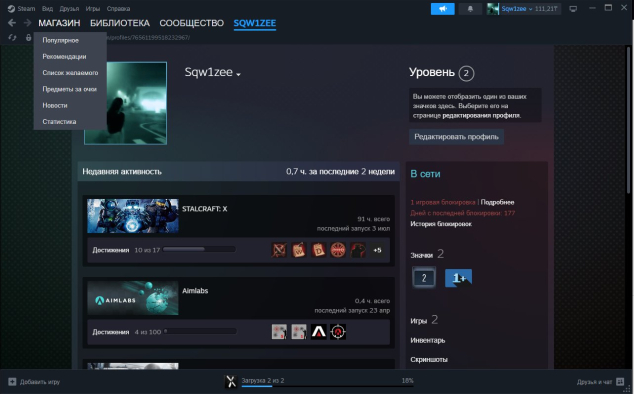
Task: Open the Friends and chat grid icon
Action: point(620,381)
